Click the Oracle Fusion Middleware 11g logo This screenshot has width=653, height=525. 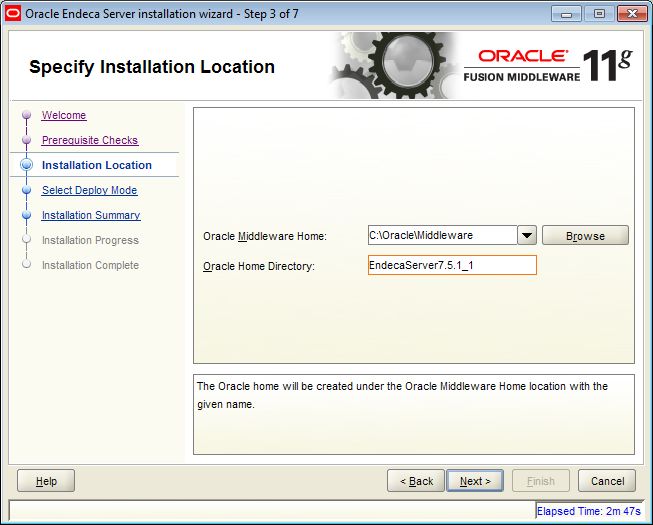coord(548,66)
